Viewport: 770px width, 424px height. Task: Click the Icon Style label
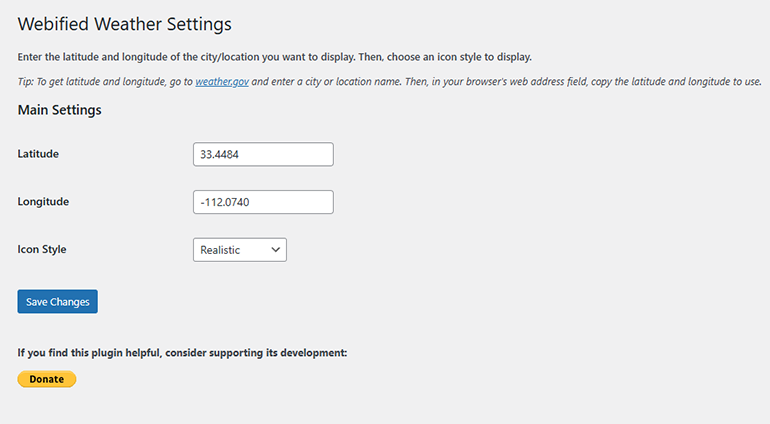42,249
